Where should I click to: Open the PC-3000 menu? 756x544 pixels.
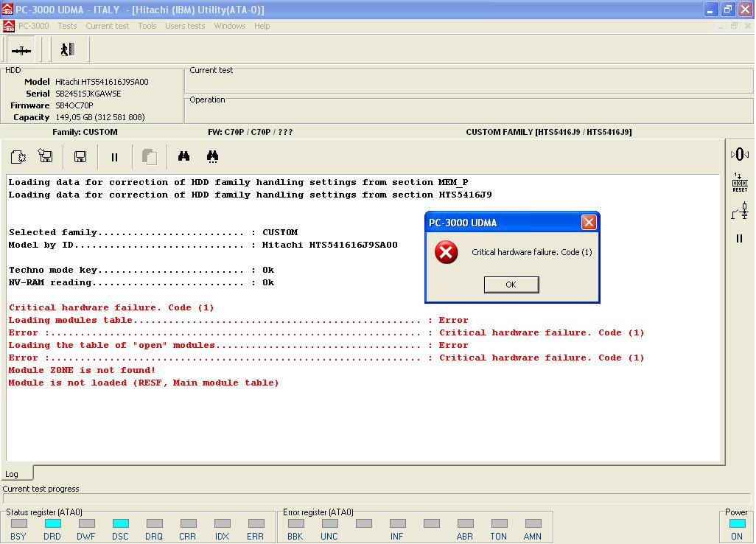tap(34, 26)
